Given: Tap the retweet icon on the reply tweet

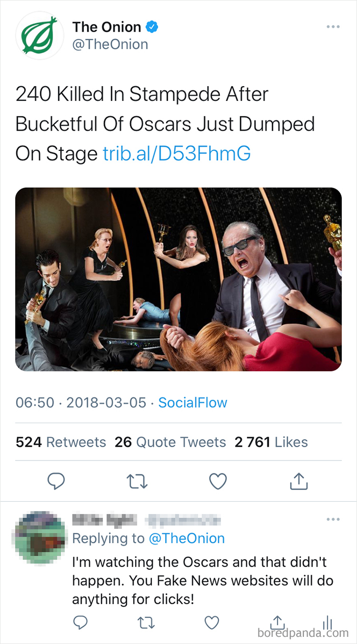Looking at the screenshot, I should click(146, 622).
